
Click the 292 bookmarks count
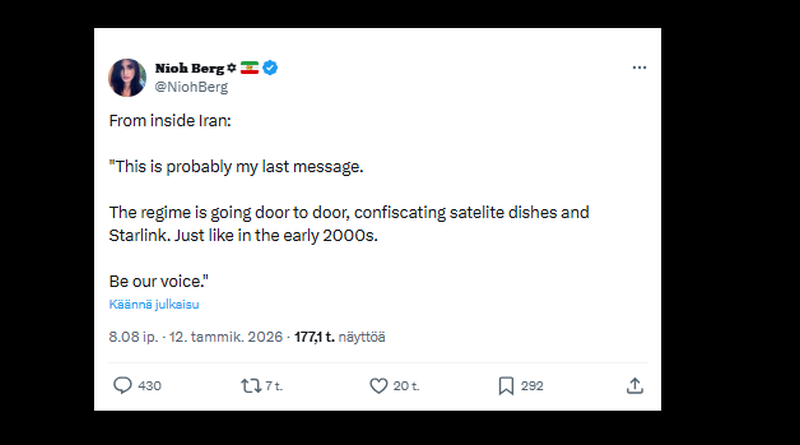pos(532,386)
